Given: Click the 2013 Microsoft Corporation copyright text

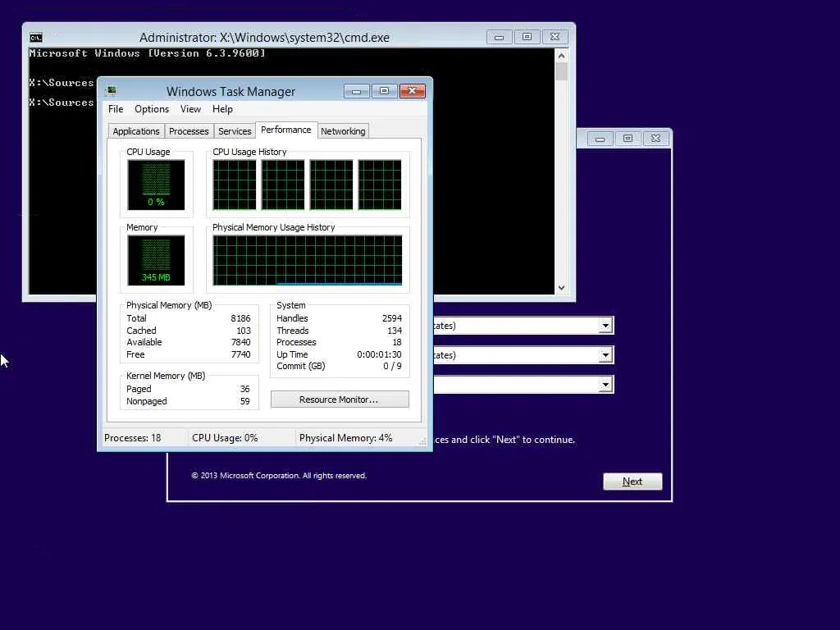Looking at the screenshot, I should 279,476.
